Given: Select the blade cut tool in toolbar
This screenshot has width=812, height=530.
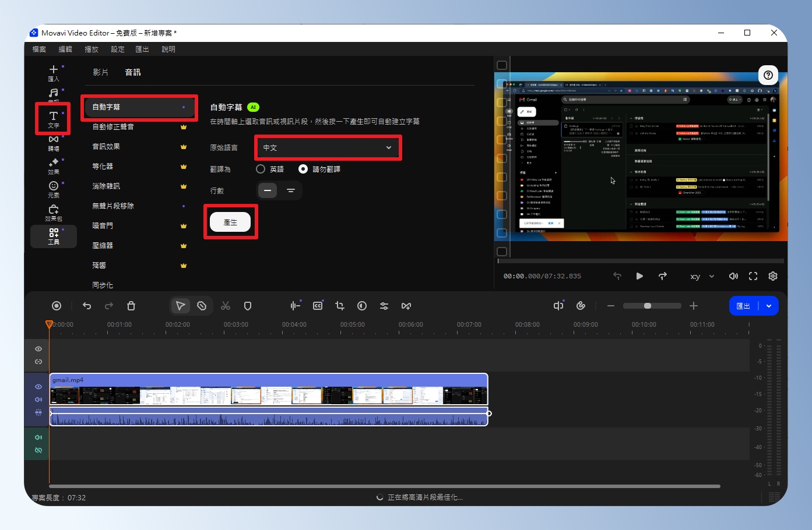Looking at the screenshot, I should (x=202, y=306).
